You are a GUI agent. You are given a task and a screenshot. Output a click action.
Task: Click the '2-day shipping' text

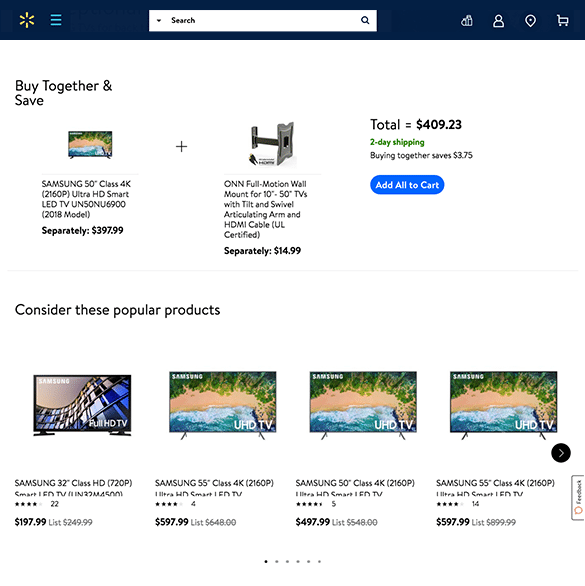pos(397,142)
